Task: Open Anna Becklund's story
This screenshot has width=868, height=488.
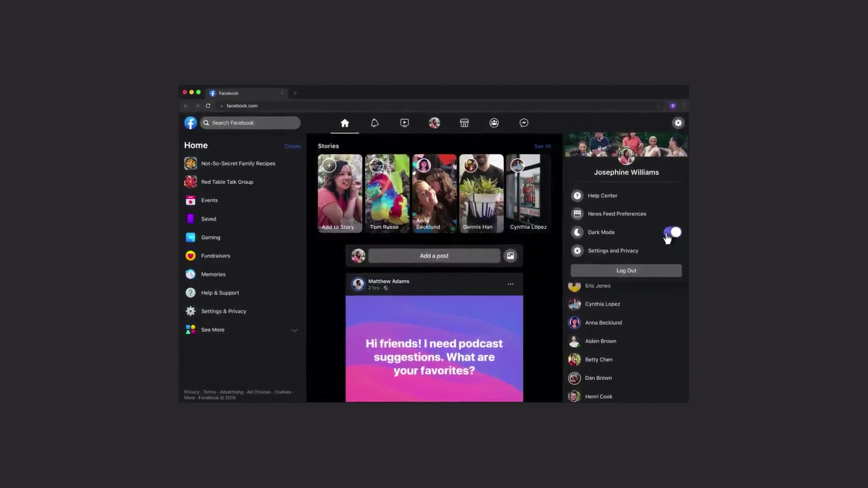Action: [x=434, y=193]
